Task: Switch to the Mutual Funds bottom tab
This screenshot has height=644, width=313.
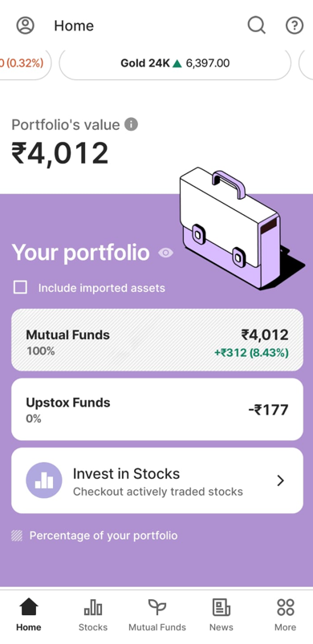Action: click(x=157, y=615)
